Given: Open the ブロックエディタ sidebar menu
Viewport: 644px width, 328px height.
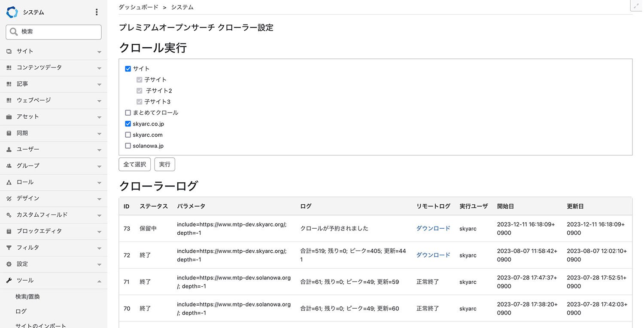Looking at the screenshot, I should [54, 231].
